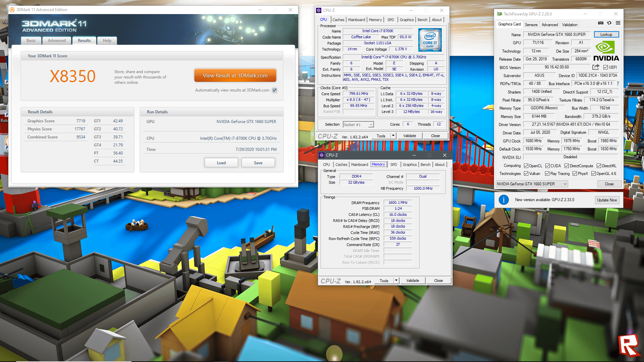The image size is (644, 362).
Task: Click Update Now in GPU-Z
Action: coord(607,200)
